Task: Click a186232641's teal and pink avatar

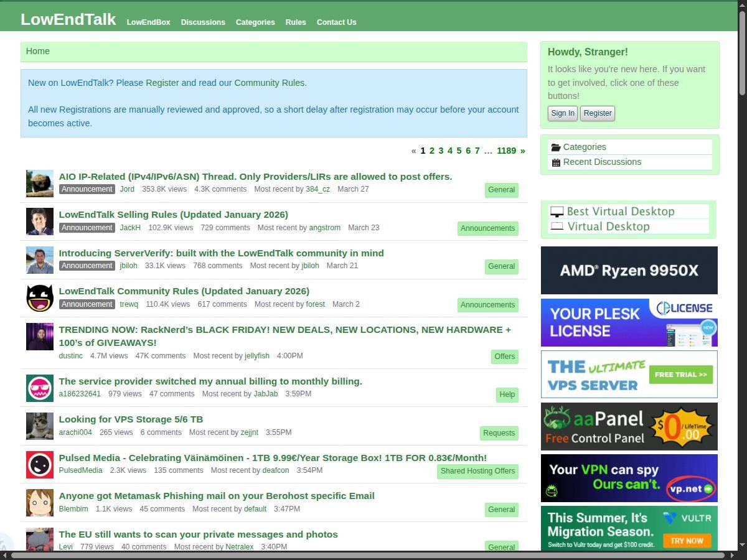Action: 40,388
